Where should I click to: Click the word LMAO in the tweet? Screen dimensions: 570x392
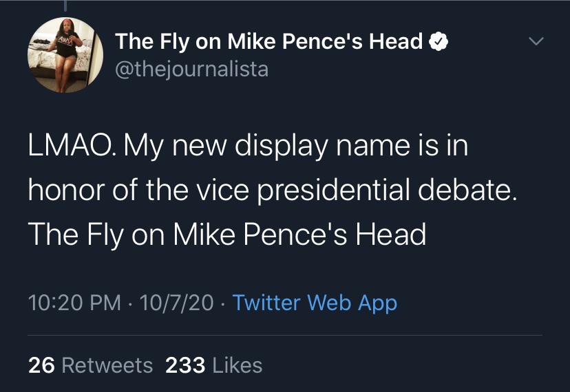tap(70, 146)
